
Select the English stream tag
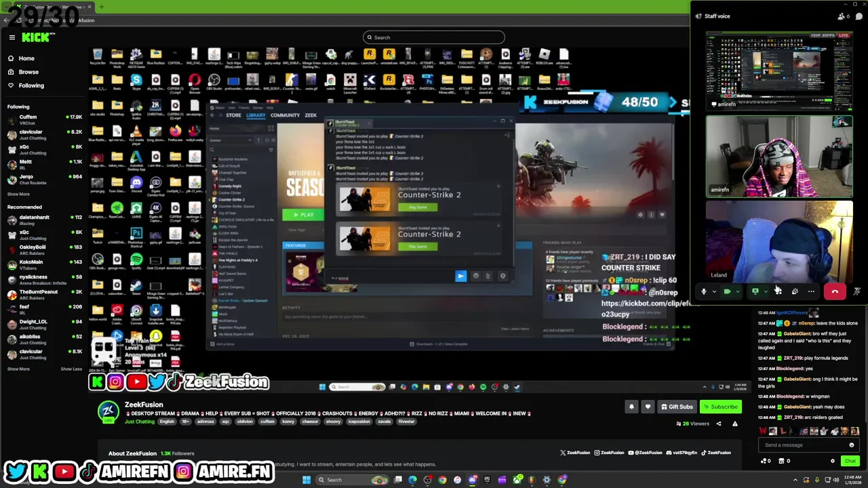[x=167, y=422]
